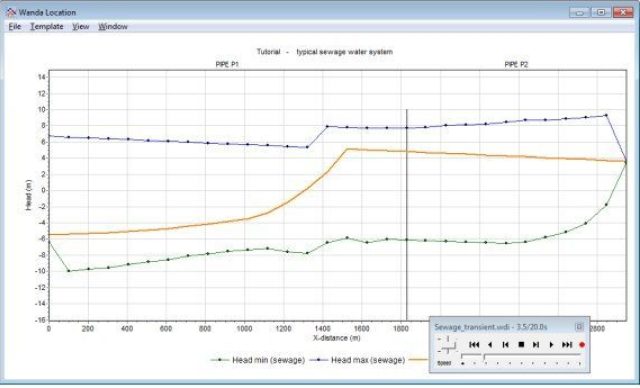Step one frame backward

tap(505, 345)
